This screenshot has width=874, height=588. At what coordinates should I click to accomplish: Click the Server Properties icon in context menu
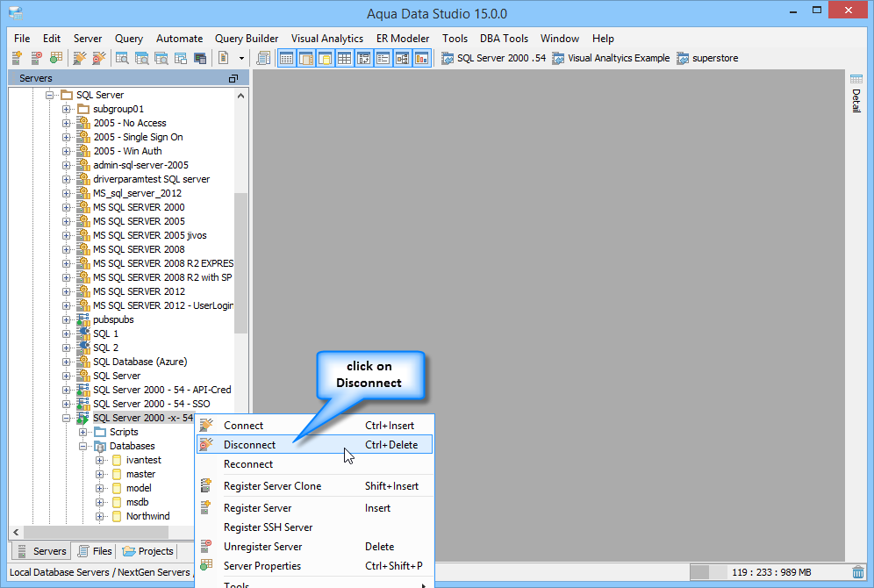coord(206,565)
